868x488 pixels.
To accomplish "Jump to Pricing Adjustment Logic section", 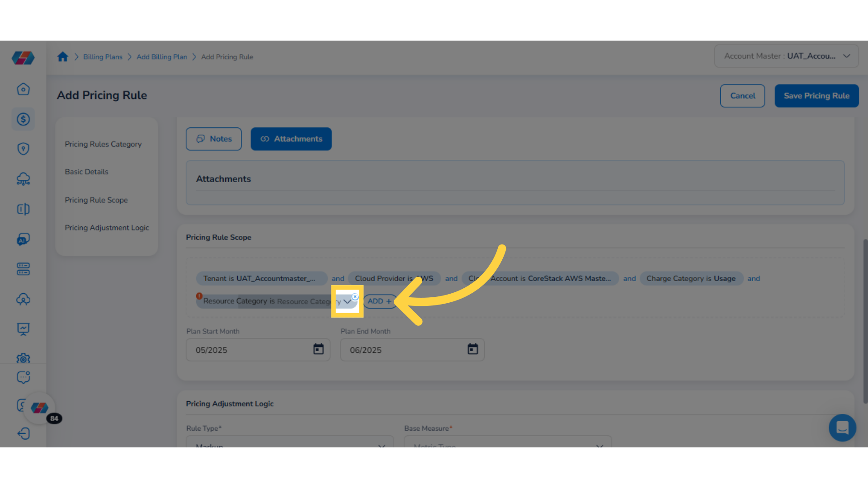I will [x=107, y=228].
